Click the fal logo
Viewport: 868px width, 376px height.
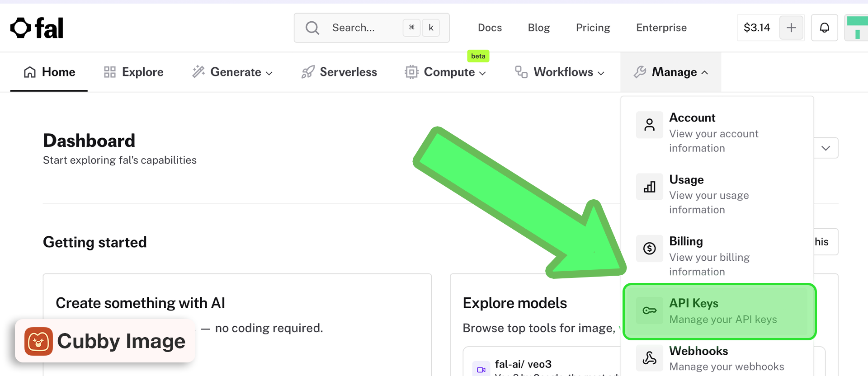click(37, 28)
